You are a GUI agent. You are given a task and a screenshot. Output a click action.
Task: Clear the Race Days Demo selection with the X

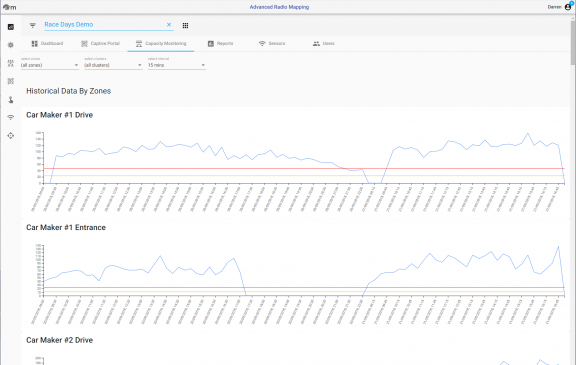coord(169,25)
